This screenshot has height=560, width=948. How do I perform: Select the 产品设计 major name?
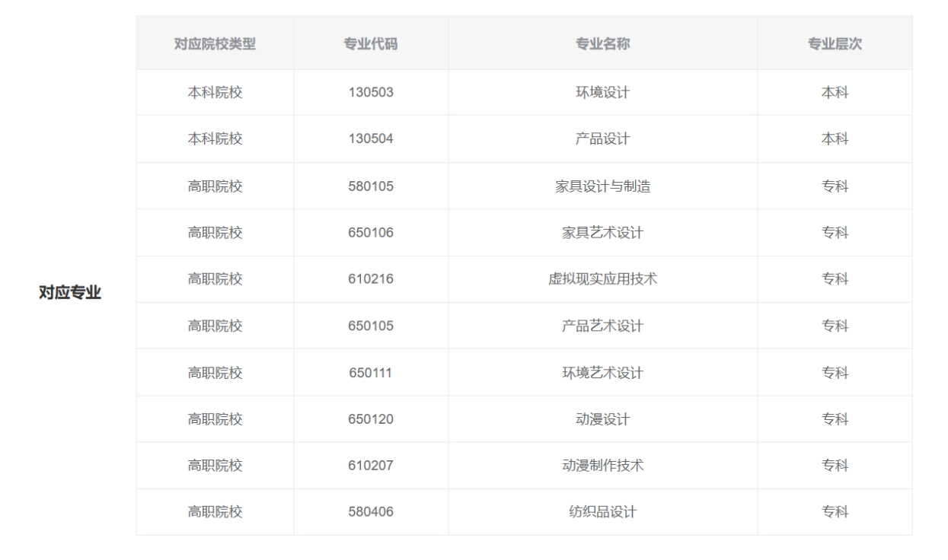[x=602, y=139]
